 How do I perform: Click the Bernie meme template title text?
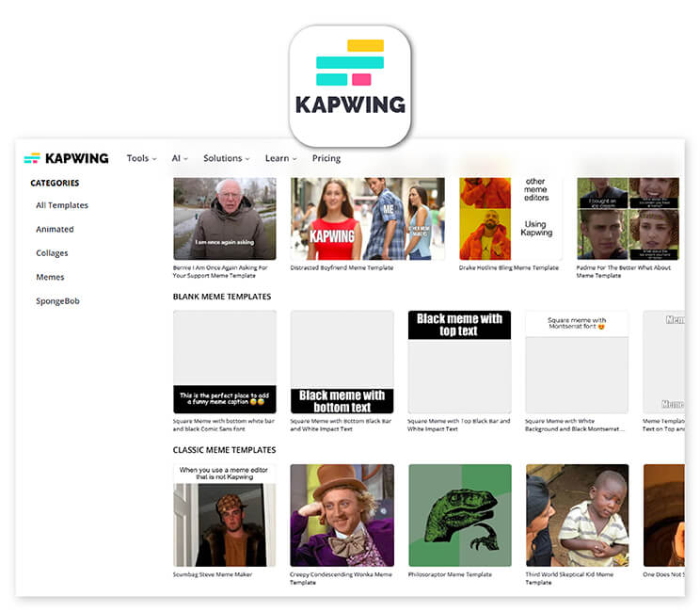point(220,271)
